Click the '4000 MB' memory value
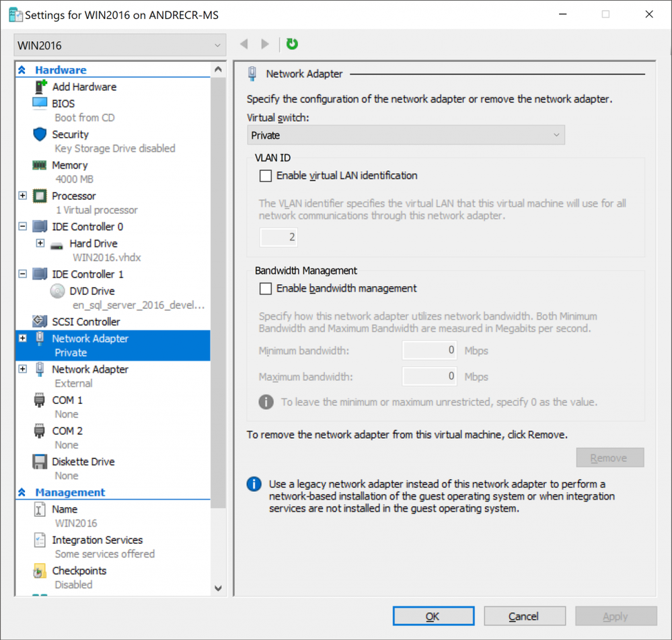Screen dimensions: 672x640 (74, 179)
